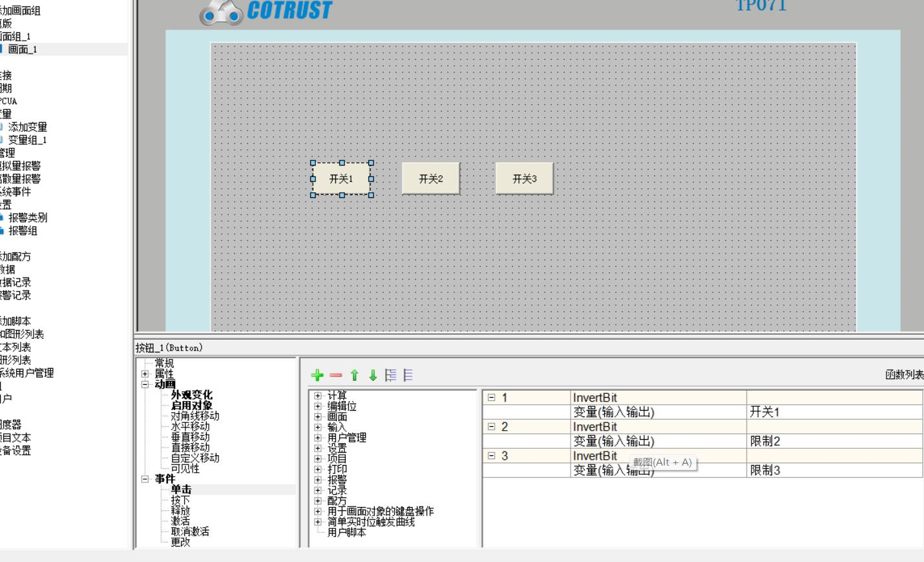Click the green plus add function icon
This screenshot has height=562, width=924.
317,375
